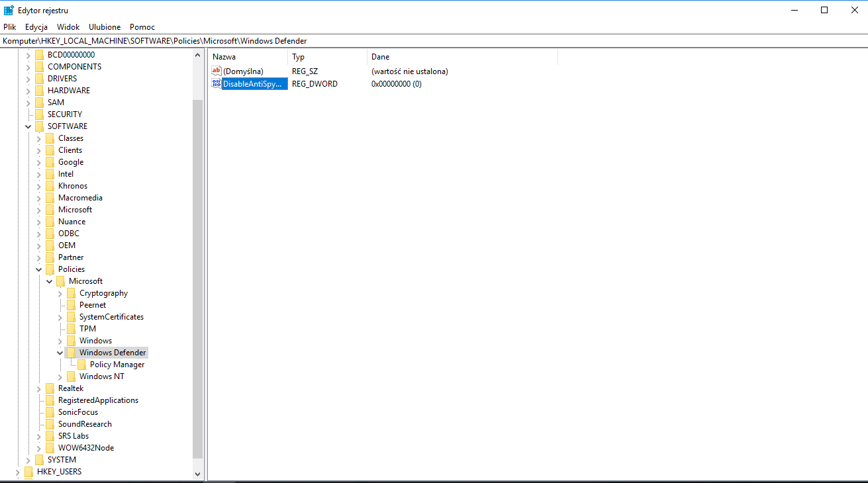Collapse the Windows Defender key
This screenshot has height=483, width=868.
[x=60, y=353]
